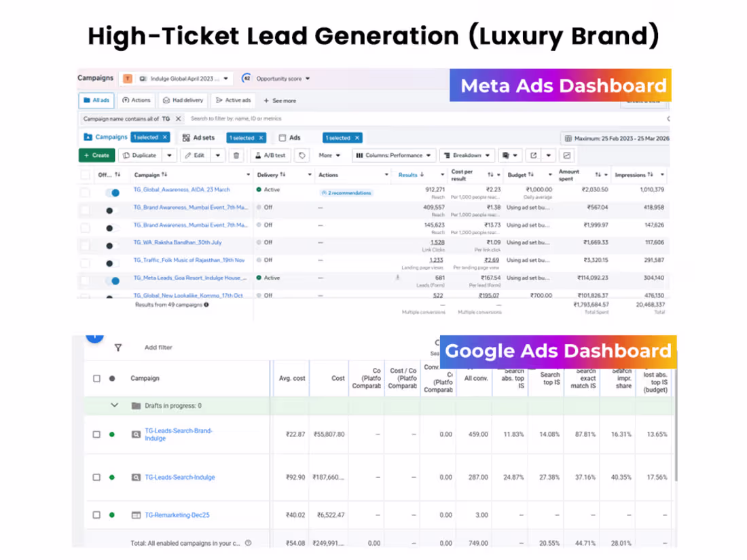Check the TG-Leads-Search-Brand-Indulge row checkbox
The height and width of the screenshot is (560, 747).
pyautogui.click(x=96, y=434)
